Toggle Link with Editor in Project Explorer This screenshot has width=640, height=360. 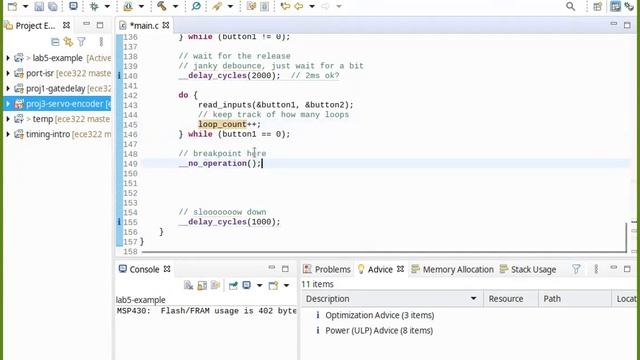click(68, 42)
